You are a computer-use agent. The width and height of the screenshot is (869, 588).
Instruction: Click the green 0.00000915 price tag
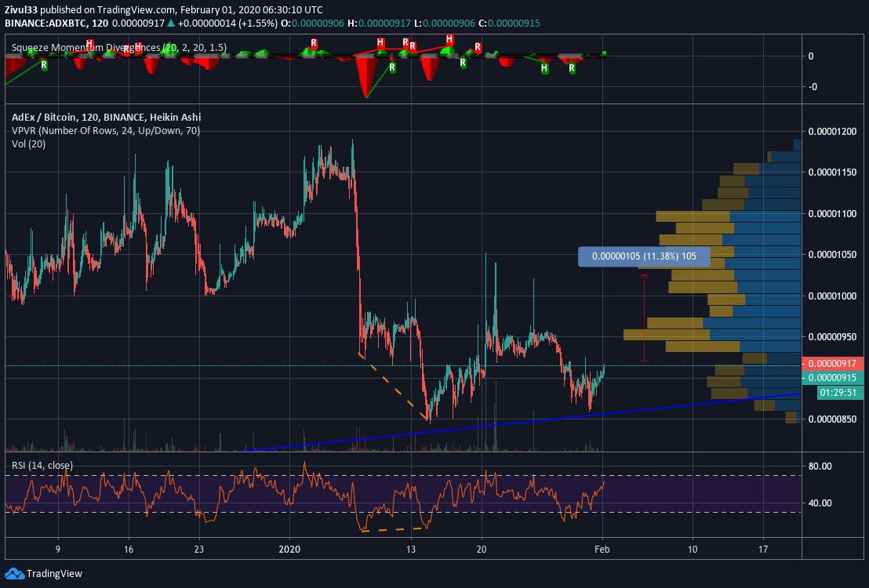(833, 378)
